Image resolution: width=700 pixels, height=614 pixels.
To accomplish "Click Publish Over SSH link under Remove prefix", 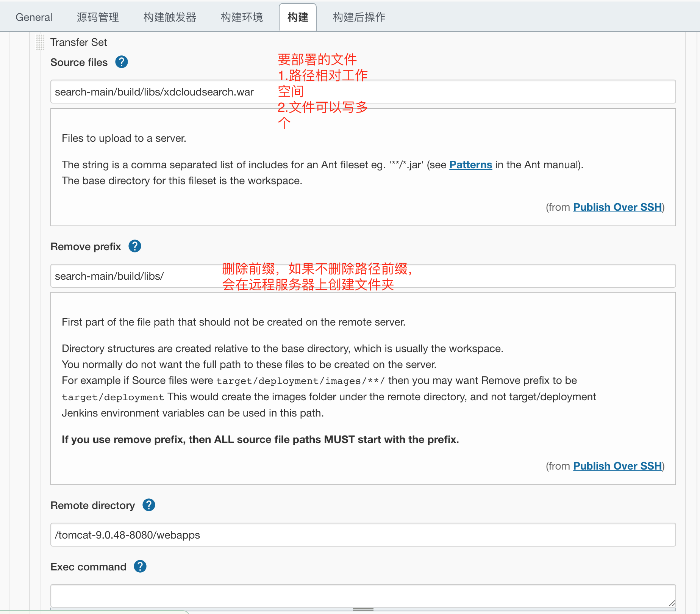I will coord(617,466).
